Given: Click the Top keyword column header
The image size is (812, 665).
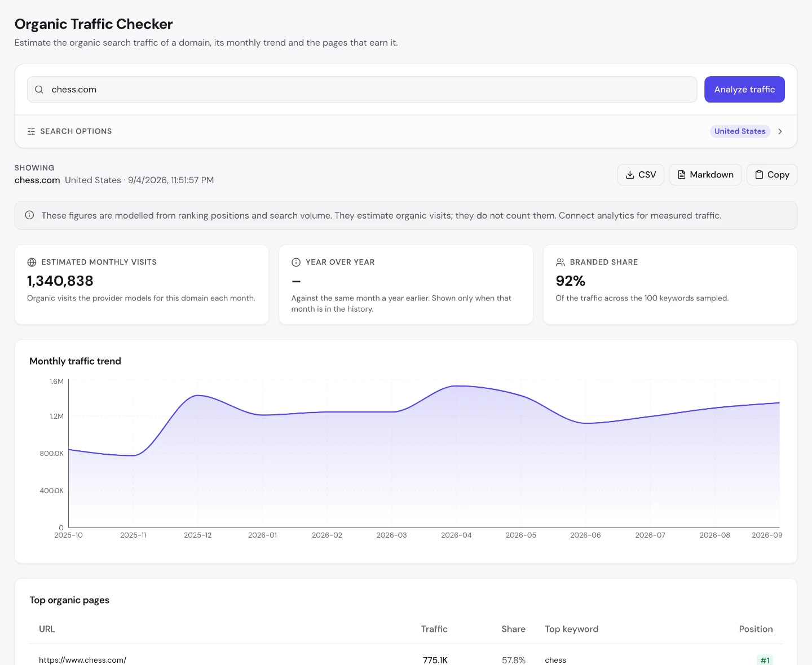Looking at the screenshot, I should coord(572,629).
